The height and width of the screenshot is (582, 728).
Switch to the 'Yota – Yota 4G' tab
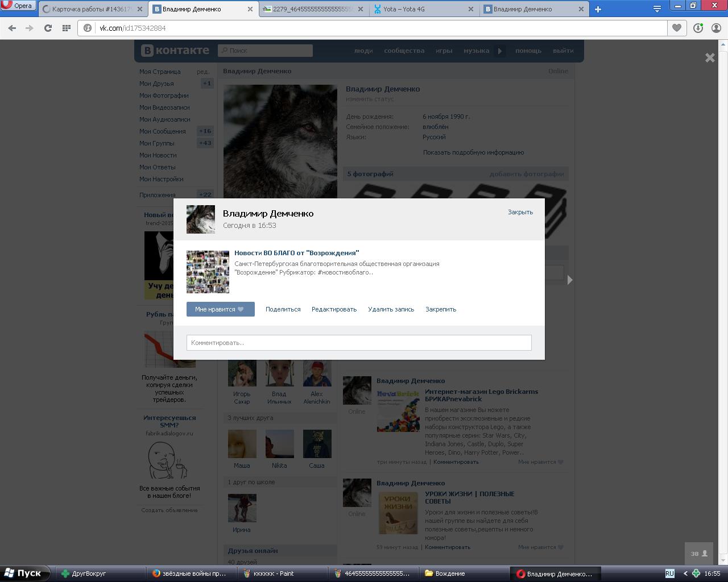pos(423,9)
